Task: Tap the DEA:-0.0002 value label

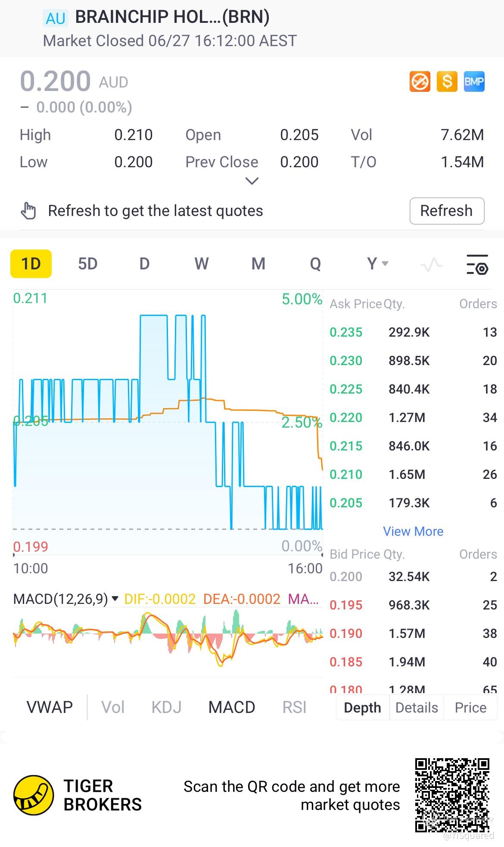Action: tap(242, 599)
